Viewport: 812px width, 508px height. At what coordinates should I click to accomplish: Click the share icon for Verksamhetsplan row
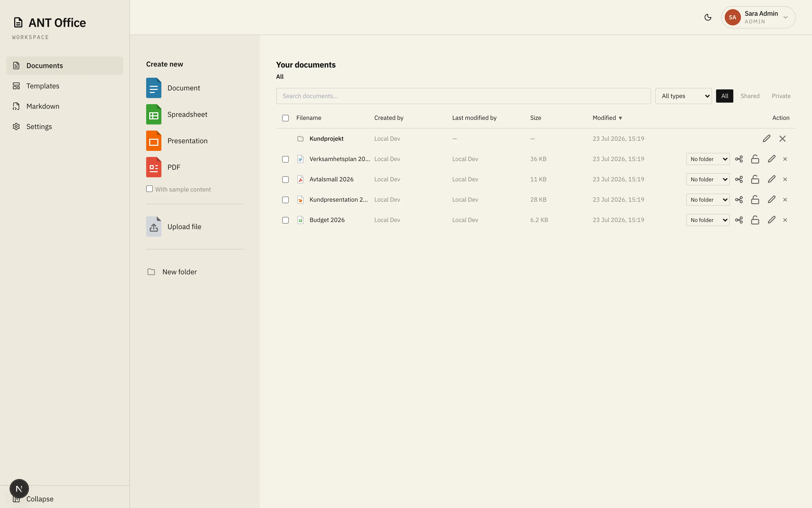coord(739,159)
